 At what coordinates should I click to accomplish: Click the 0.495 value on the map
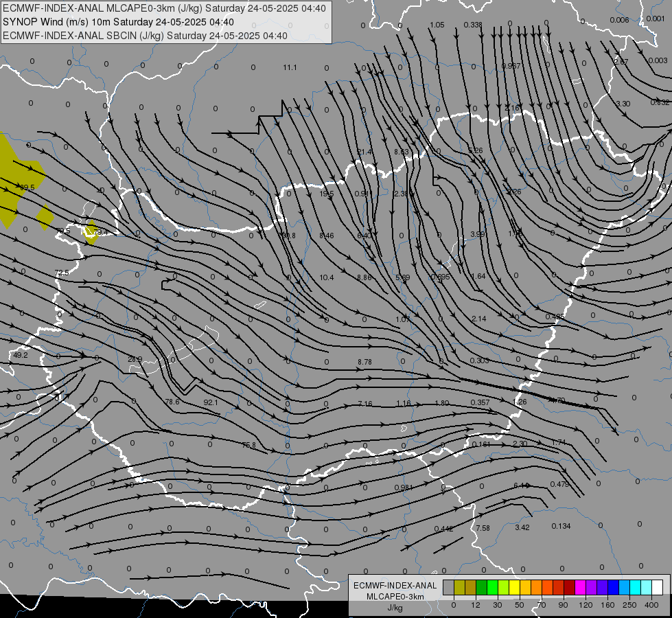555,317
